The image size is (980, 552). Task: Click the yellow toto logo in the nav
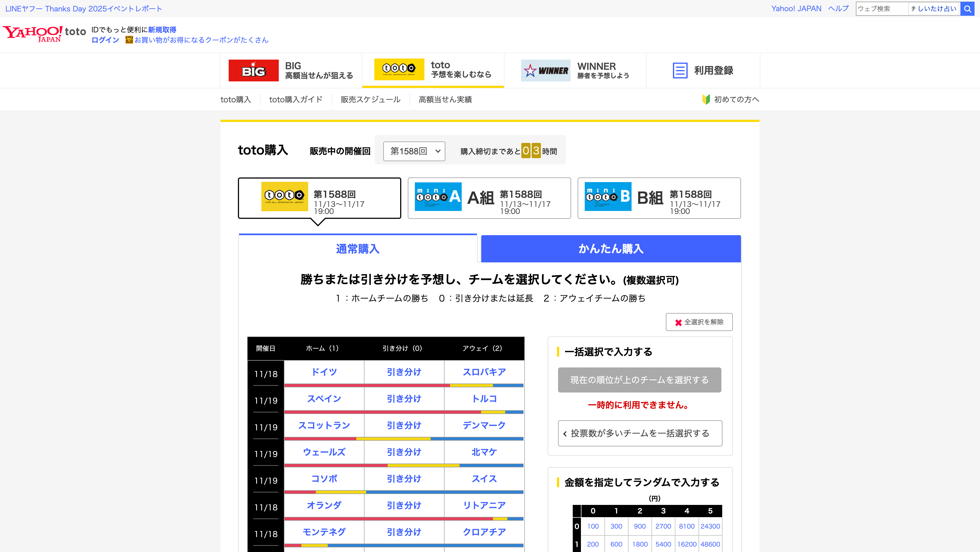[399, 69]
